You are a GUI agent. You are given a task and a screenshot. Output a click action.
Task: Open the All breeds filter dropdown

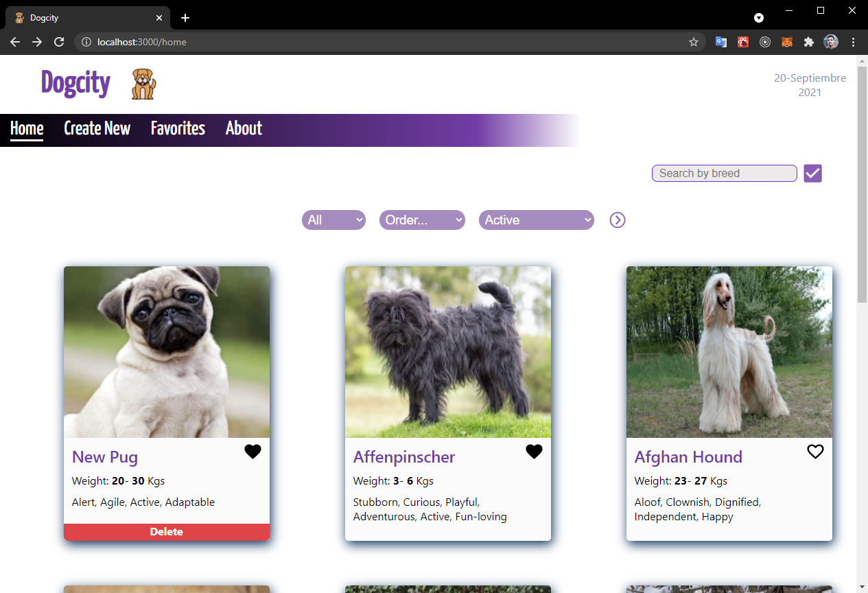click(x=333, y=220)
